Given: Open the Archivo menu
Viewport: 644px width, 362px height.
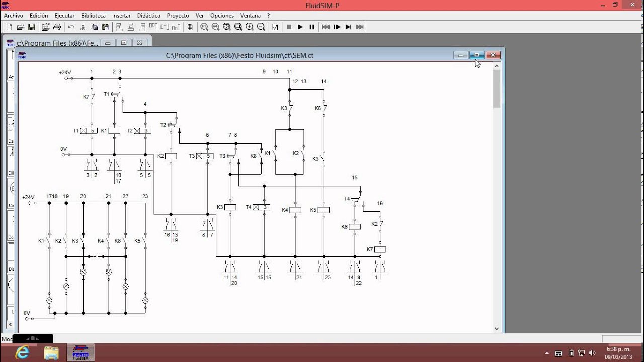Looking at the screenshot, I should coord(14,16).
